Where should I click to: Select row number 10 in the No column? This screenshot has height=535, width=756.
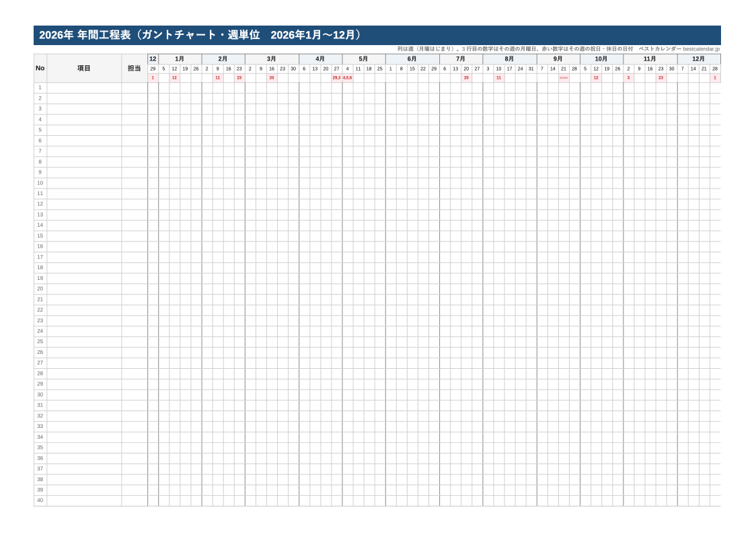click(40, 183)
